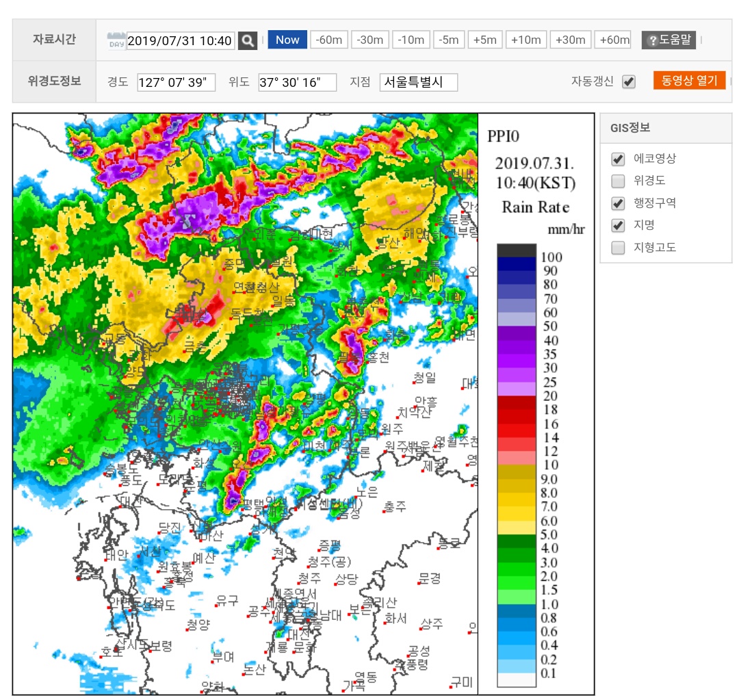
Task: Go back 5 minutes
Action: 449,40
